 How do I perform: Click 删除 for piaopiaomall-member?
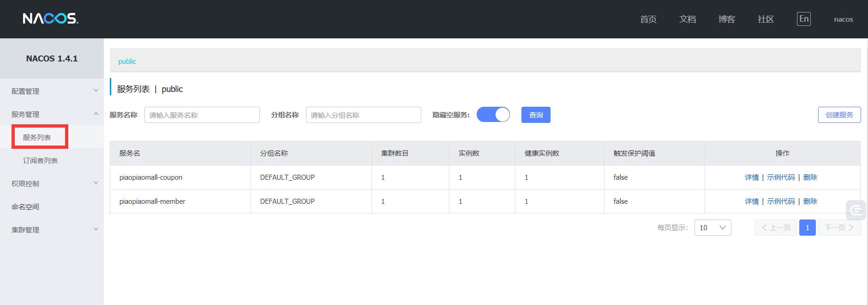click(x=810, y=201)
